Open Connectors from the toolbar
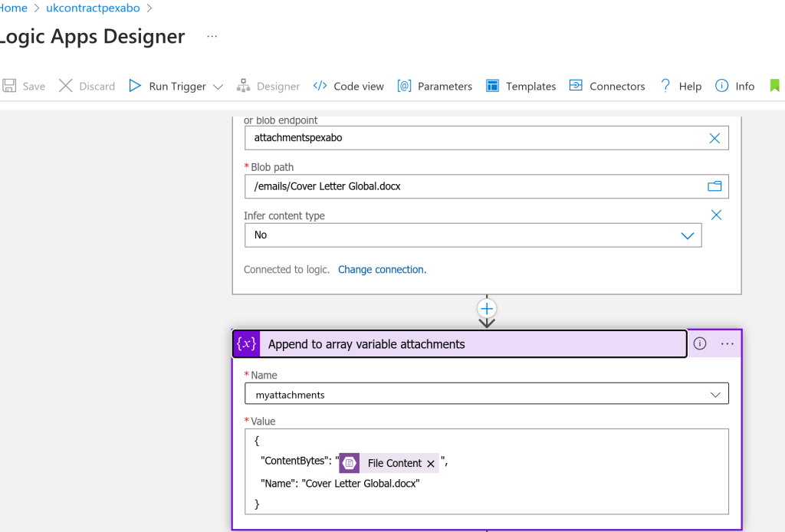The height and width of the screenshot is (532, 785). pyautogui.click(x=607, y=86)
